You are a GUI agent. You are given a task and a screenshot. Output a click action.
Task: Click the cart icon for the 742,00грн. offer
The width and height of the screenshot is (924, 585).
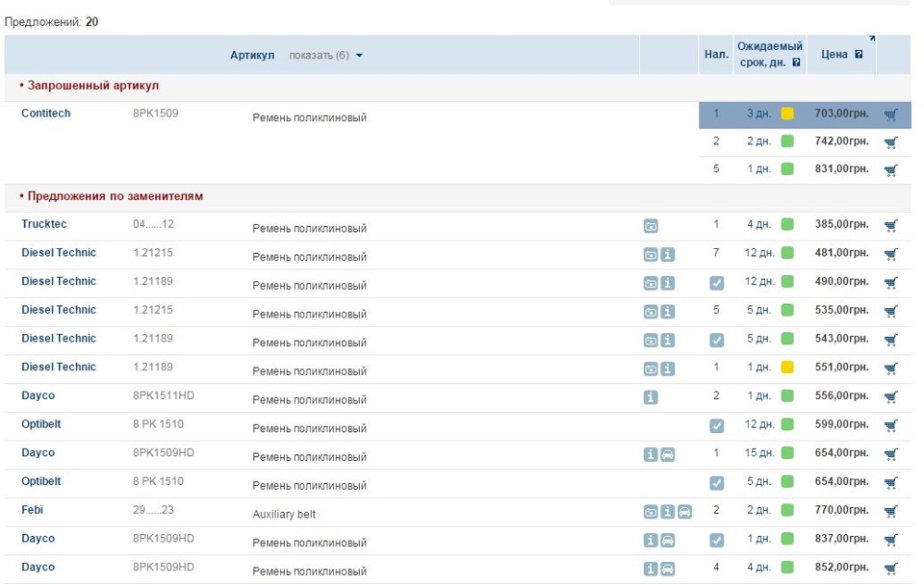point(890,142)
